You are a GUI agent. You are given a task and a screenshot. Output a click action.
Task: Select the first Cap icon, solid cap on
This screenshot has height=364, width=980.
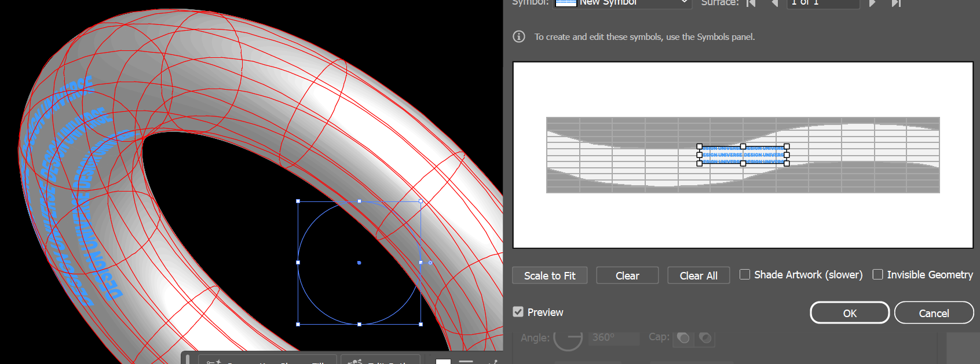coord(683,338)
